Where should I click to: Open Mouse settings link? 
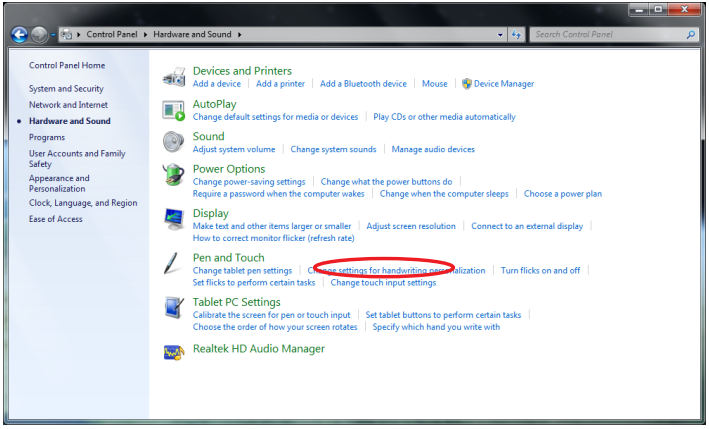(435, 84)
